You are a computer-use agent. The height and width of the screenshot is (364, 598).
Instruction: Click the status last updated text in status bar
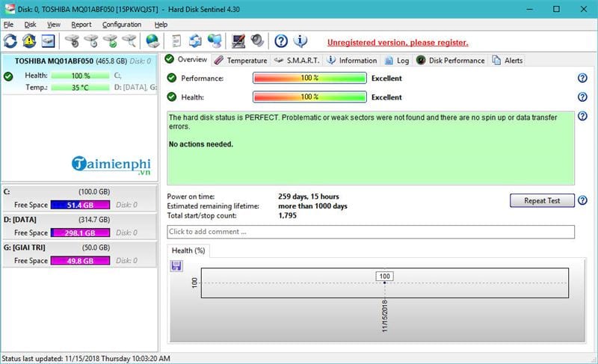(x=86, y=358)
